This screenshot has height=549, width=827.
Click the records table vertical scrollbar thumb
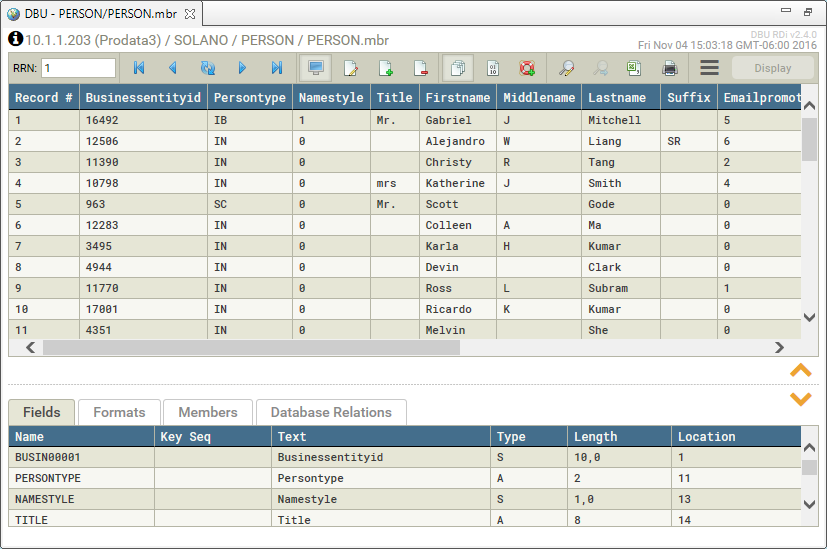810,139
